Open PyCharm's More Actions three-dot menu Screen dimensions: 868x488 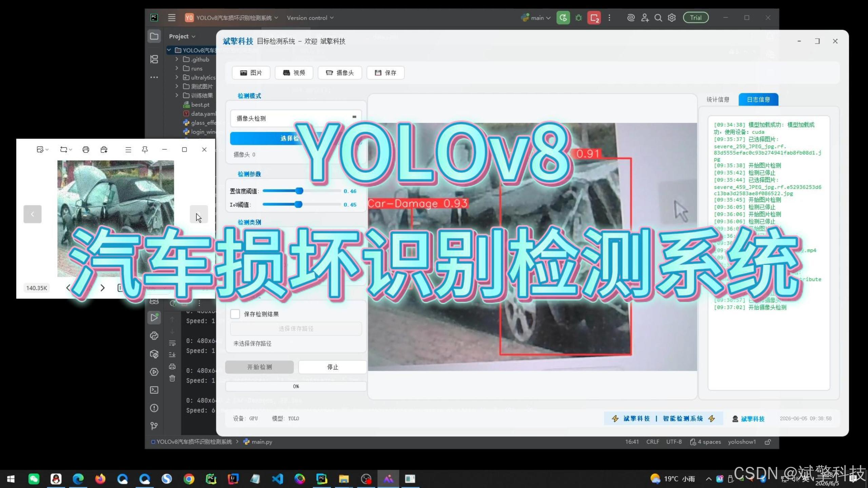coord(609,18)
